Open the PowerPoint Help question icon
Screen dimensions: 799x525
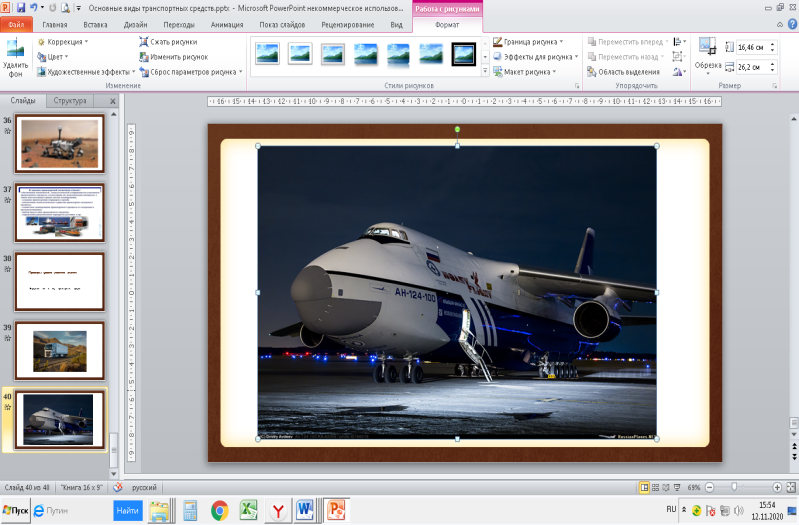792,24
